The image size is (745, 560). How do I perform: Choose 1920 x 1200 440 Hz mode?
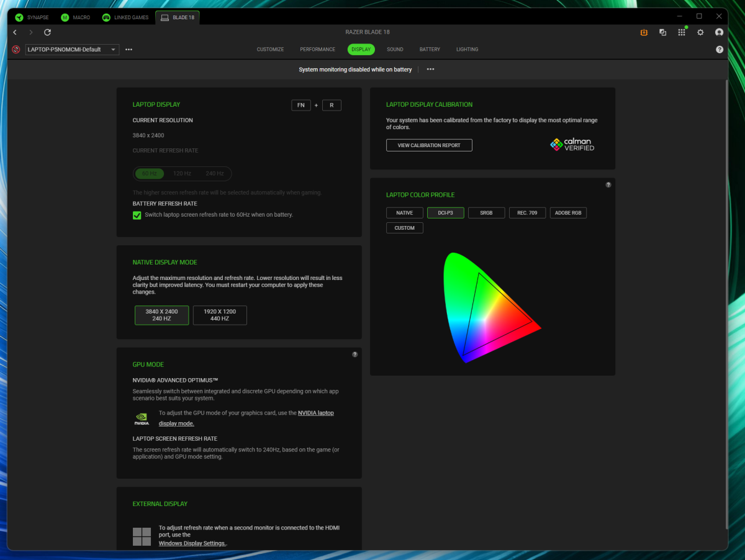point(220,315)
